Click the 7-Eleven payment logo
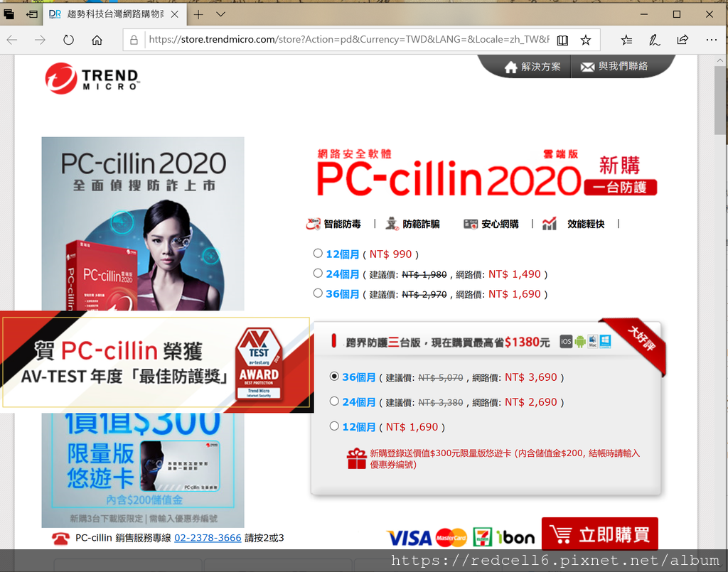 point(483,537)
